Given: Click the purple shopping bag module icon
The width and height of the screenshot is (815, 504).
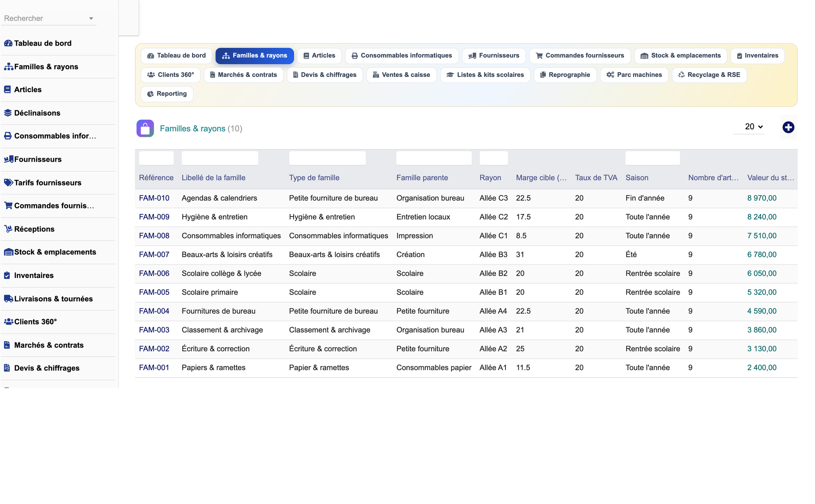Looking at the screenshot, I should (x=145, y=129).
